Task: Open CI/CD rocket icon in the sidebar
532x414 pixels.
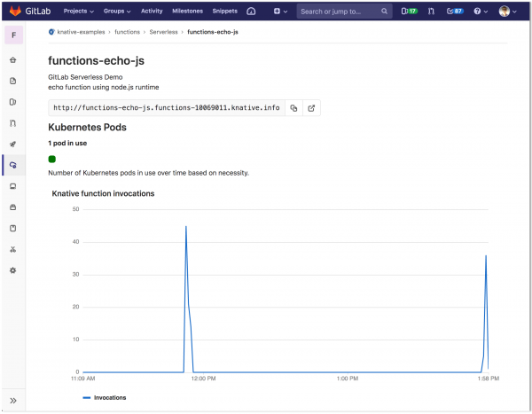Action: [x=12, y=144]
